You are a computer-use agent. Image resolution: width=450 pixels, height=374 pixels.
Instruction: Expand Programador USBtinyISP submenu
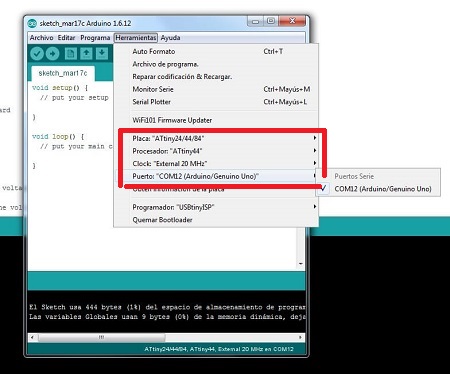[216, 207]
